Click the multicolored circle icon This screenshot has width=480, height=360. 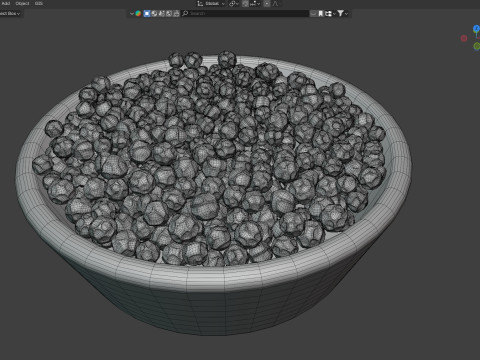[x=138, y=14]
